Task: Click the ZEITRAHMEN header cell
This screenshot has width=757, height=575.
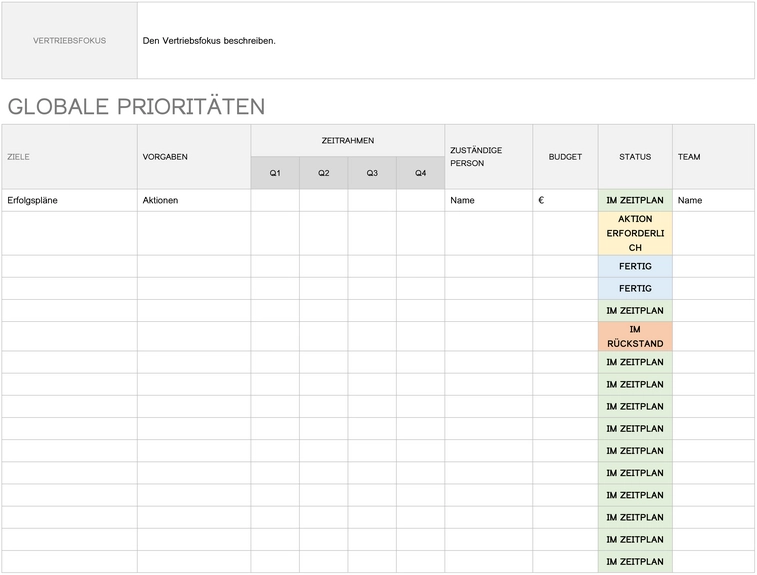Action: point(348,140)
